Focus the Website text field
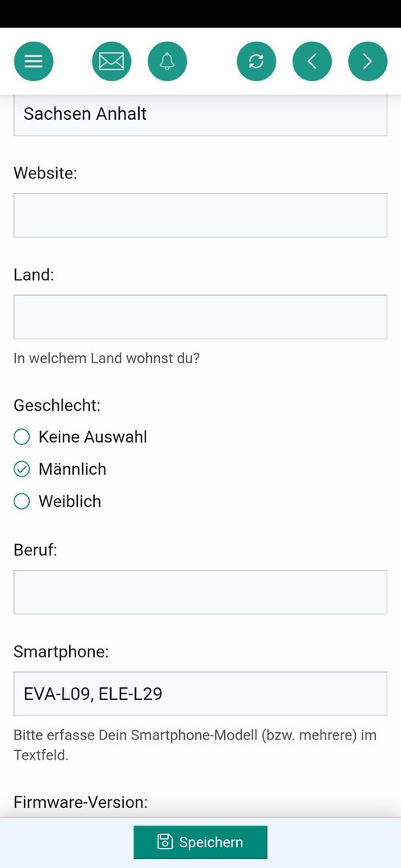Screen dimensions: 401x868 201,215
